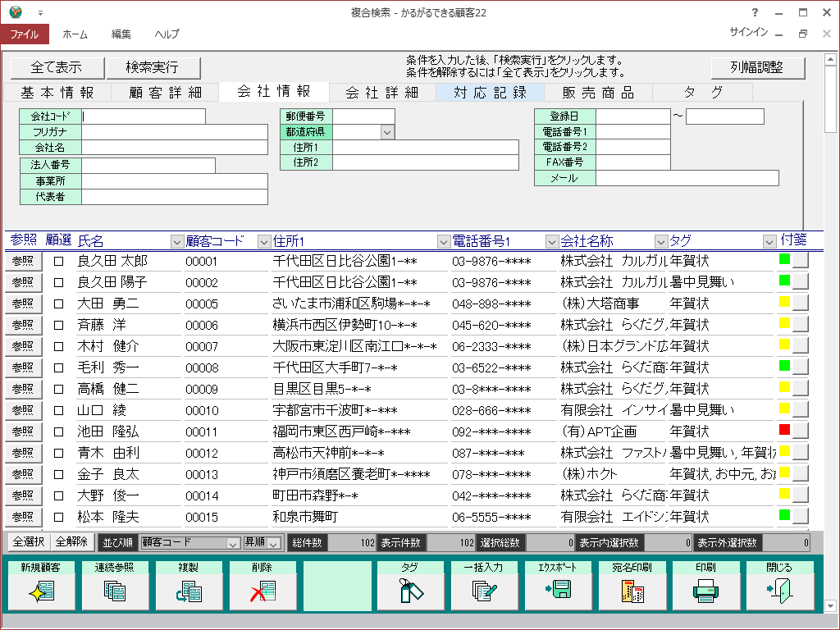
Task: Click the yellow 付箋 marker for 大田 勇二
Action: [785, 302]
